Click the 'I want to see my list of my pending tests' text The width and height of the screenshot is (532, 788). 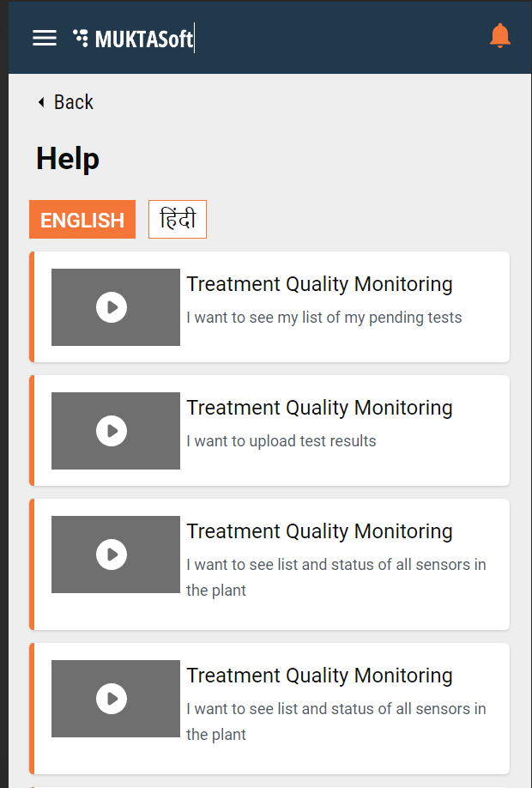click(x=323, y=318)
